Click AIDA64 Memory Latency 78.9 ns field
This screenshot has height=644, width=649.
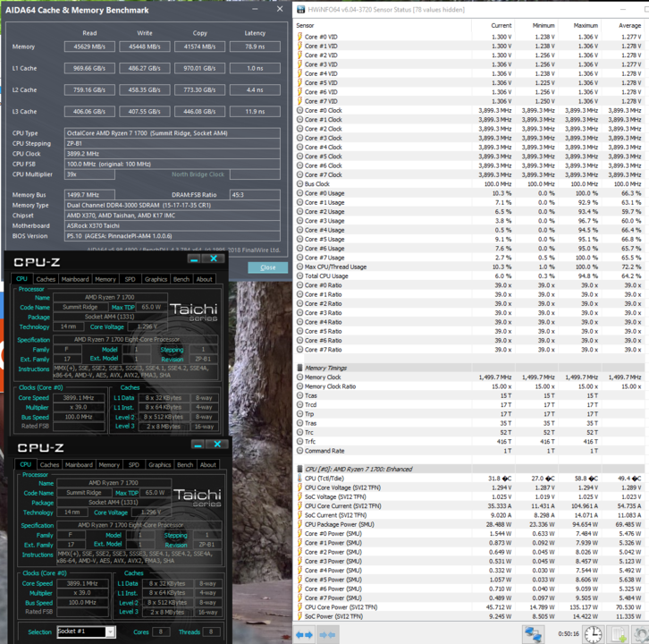255,47
